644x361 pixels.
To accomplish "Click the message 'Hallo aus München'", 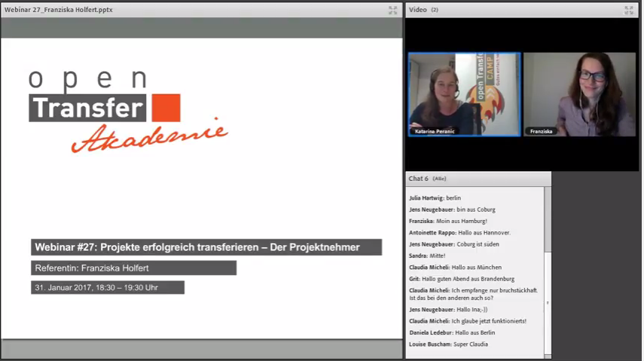I will (x=455, y=267).
